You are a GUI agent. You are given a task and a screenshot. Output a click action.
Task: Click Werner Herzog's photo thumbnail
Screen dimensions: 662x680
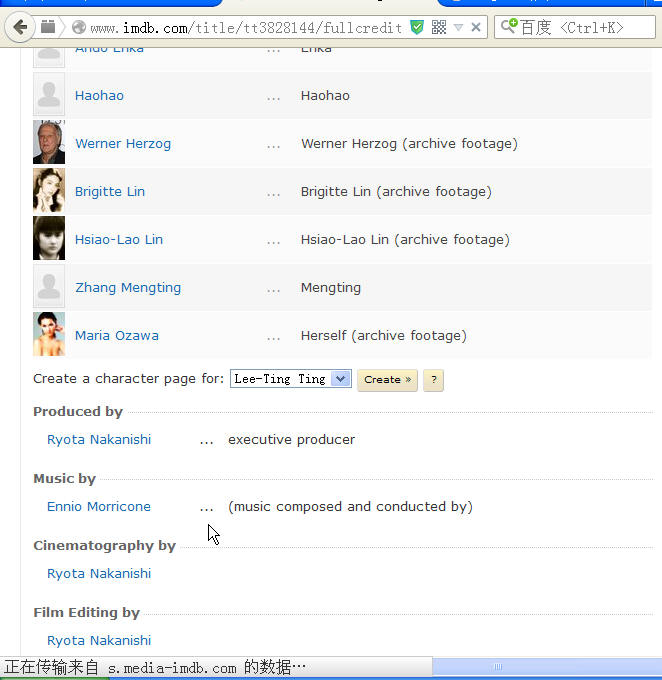pyautogui.click(x=49, y=143)
